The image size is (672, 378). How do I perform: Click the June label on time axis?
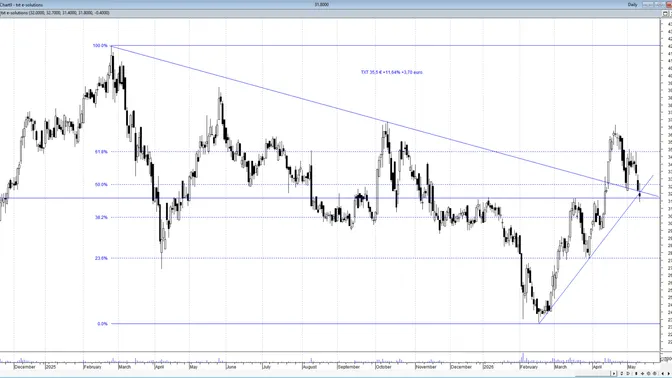pos(231,367)
